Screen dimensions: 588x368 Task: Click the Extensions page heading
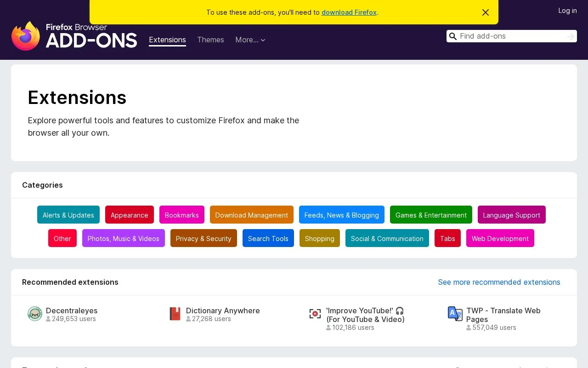pyautogui.click(x=77, y=98)
